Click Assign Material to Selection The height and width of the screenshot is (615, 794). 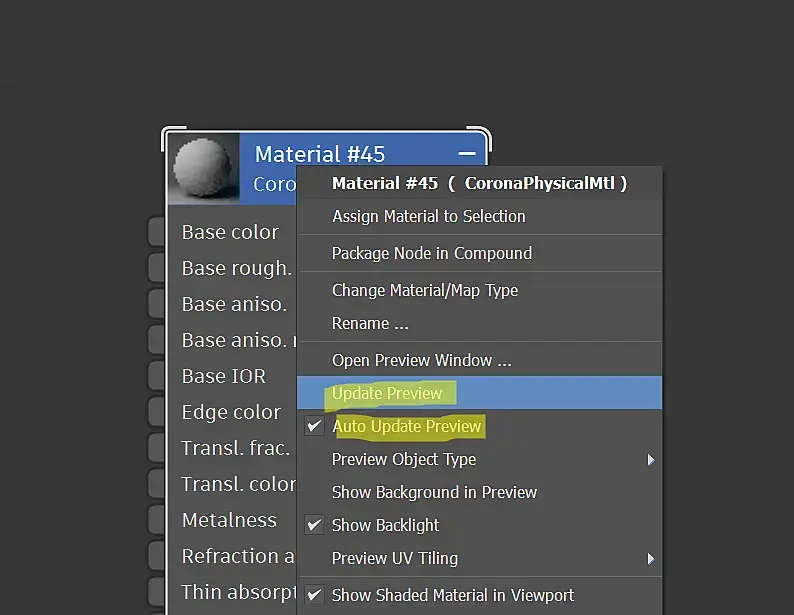[428, 216]
